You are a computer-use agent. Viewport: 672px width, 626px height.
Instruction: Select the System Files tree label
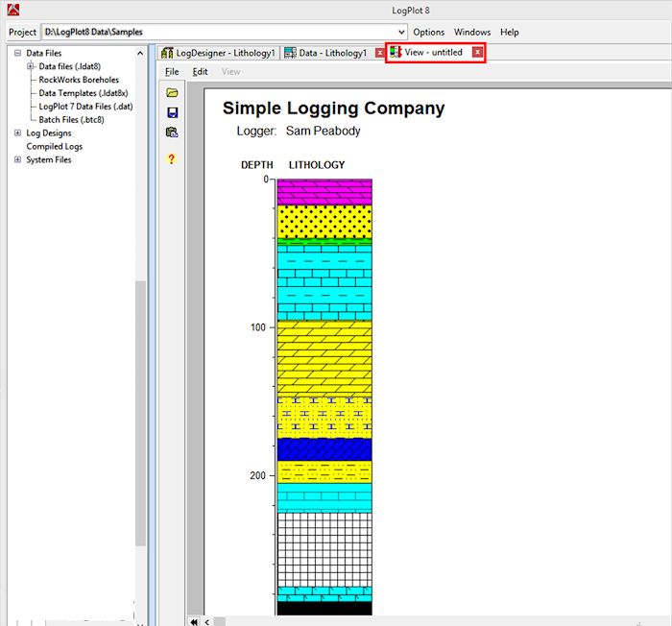pyautogui.click(x=48, y=159)
